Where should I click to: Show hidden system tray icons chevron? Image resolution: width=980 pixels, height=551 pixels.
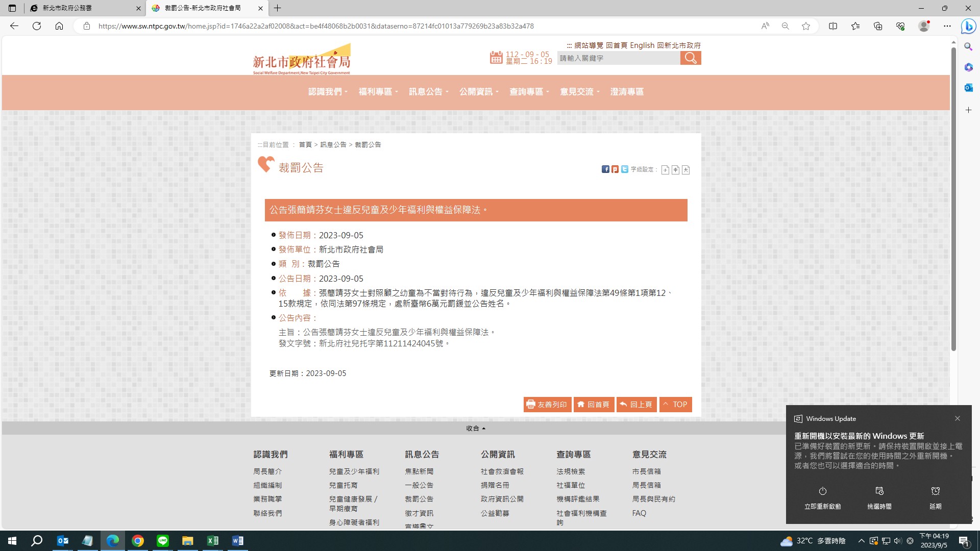coord(861,541)
